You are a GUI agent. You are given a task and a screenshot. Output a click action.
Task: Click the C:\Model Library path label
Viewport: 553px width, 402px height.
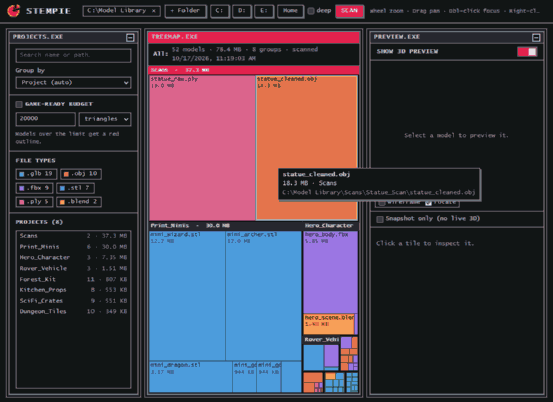pyautogui.click(x=117, y=11)
